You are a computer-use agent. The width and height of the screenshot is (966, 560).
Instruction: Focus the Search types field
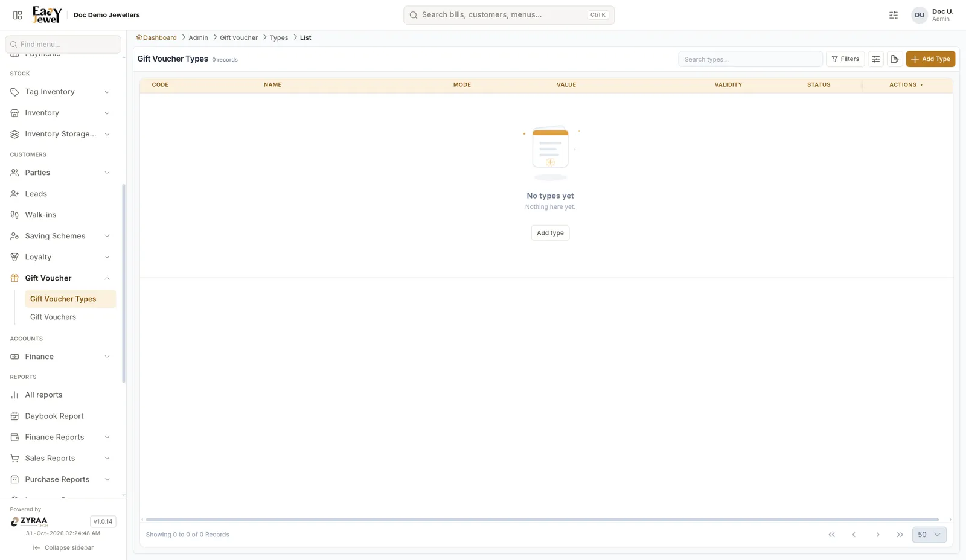pyautogui.click(x=750, y=59)
